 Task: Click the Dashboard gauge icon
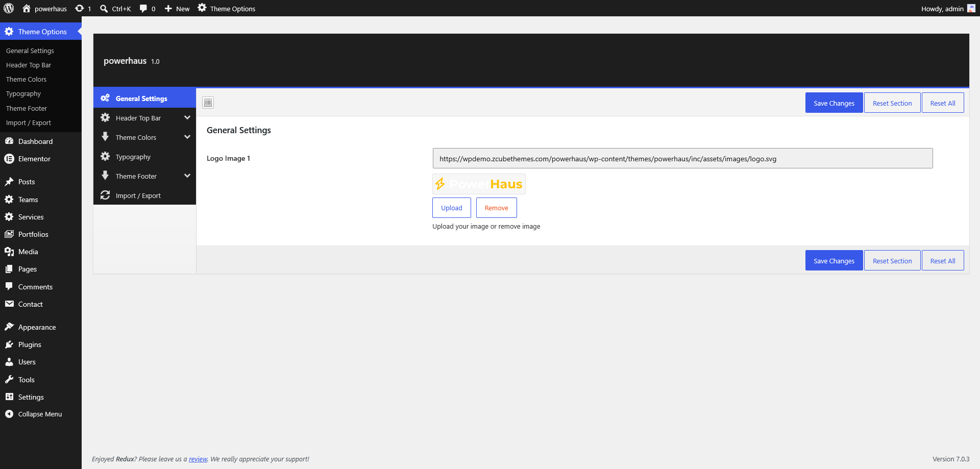click(x=9, y=141)
